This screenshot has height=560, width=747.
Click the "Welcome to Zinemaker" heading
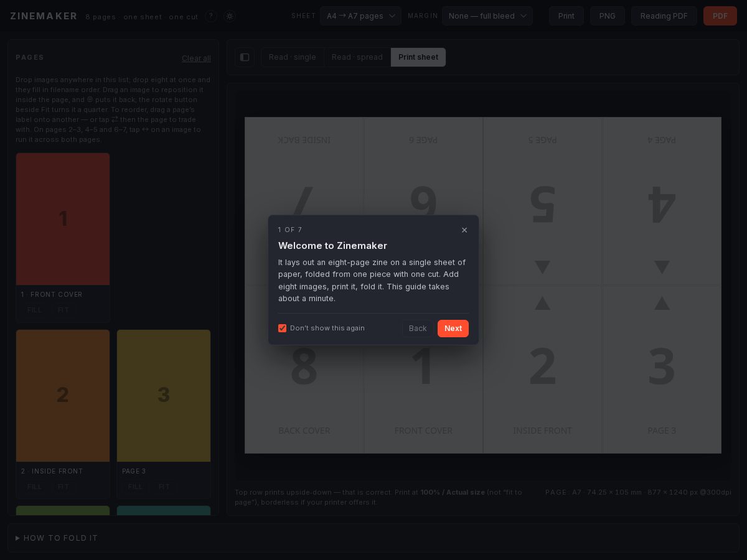tap(332, 246)
